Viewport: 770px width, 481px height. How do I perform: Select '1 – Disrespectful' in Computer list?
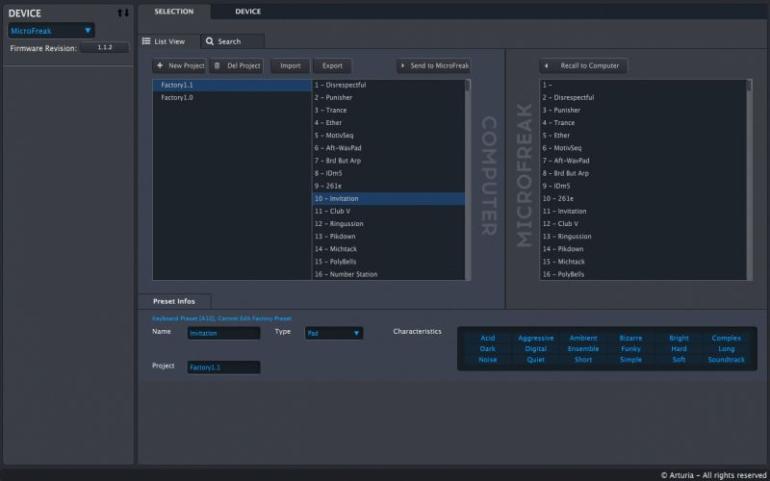pos(388,85)
